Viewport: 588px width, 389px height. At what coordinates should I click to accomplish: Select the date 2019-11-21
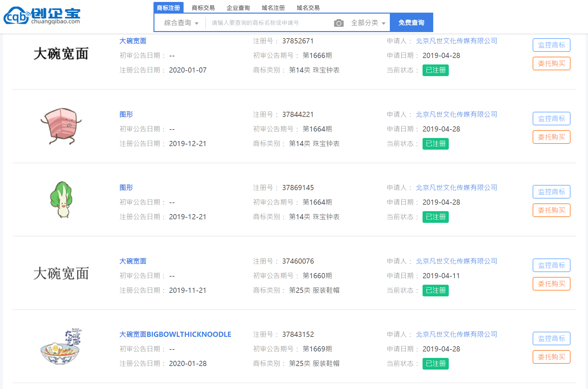(x=188, y=290)
